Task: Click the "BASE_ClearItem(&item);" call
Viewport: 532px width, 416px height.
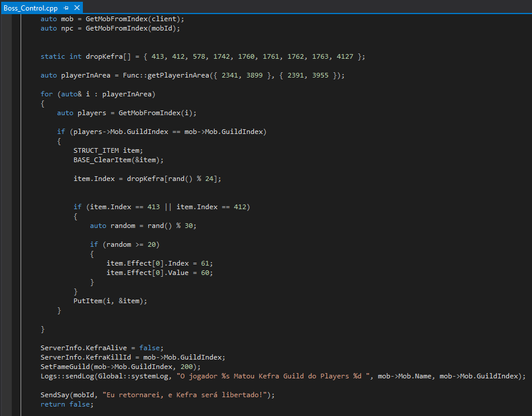Action: point(118,160)
